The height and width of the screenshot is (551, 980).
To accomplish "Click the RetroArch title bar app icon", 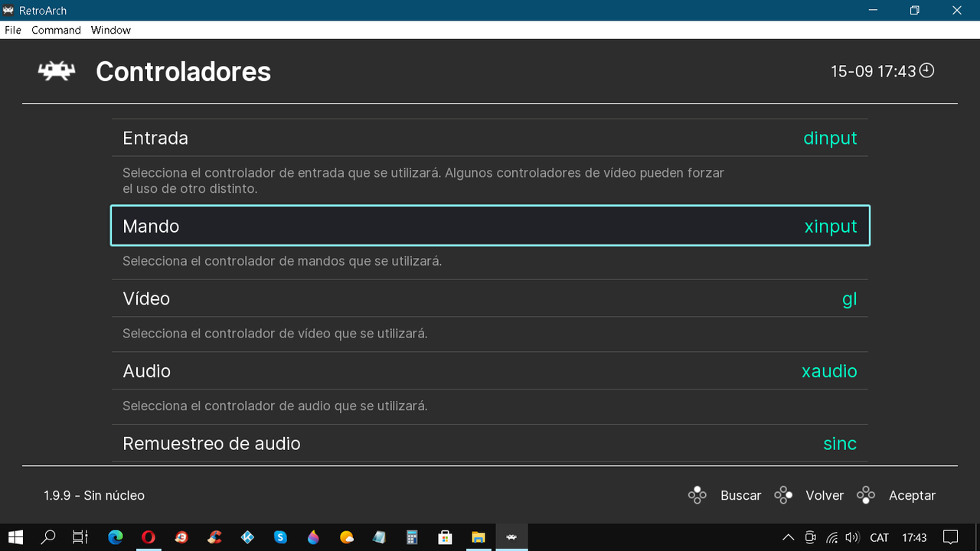I will [x=9, y=11].
